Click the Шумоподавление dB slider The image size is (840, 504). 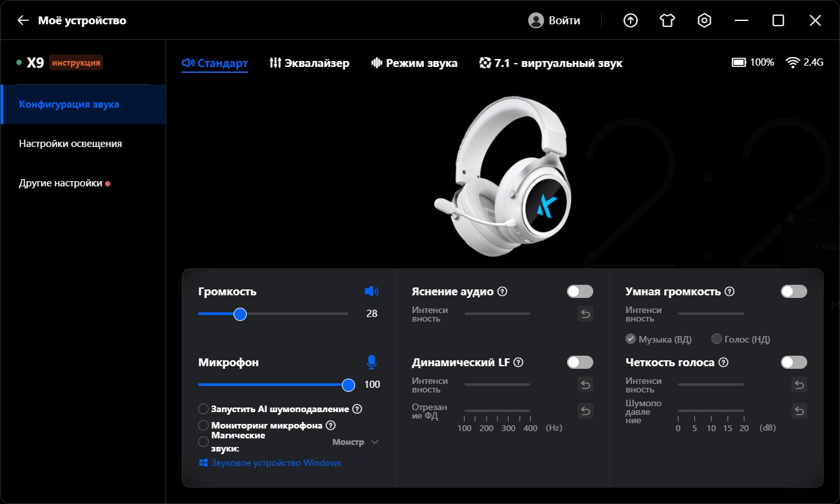711,411
